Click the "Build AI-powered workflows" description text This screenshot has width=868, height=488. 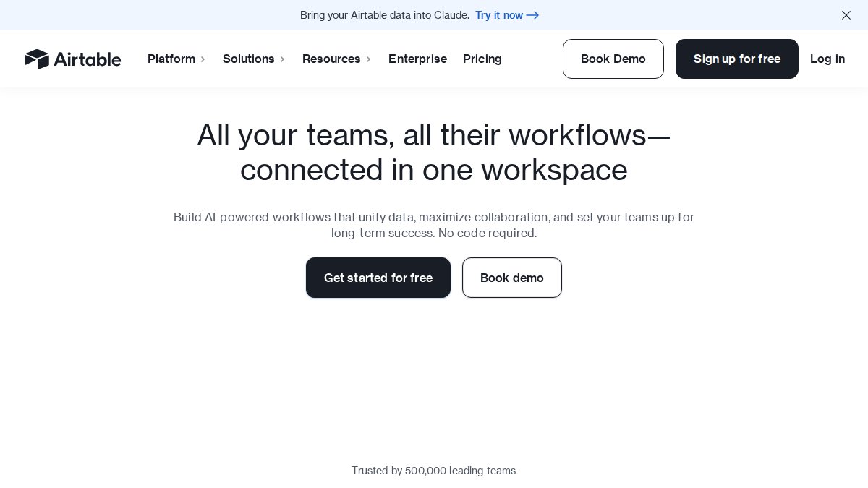tap(434, 225)
